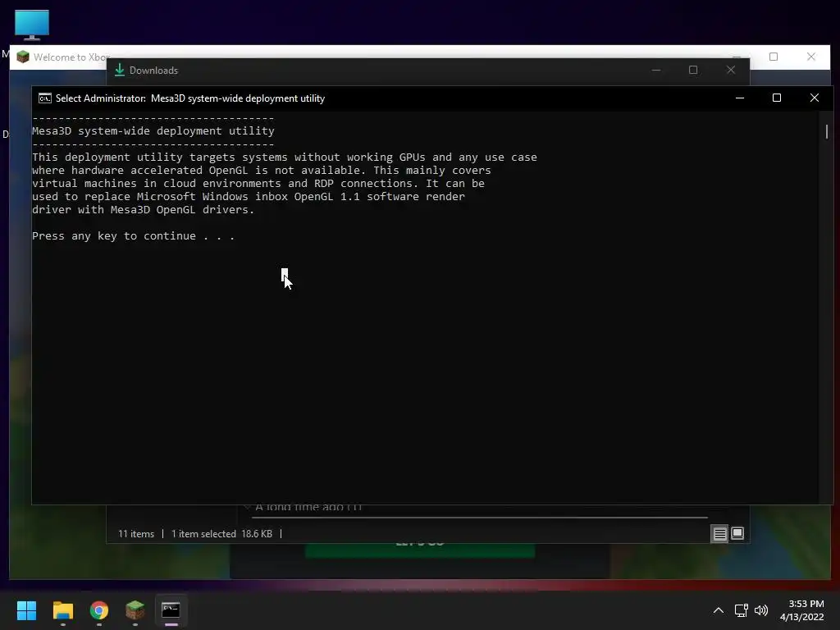Select the This PC desktop icon
Image resolution: width=840 pixels, height=630 pixels.
[32, 25]
